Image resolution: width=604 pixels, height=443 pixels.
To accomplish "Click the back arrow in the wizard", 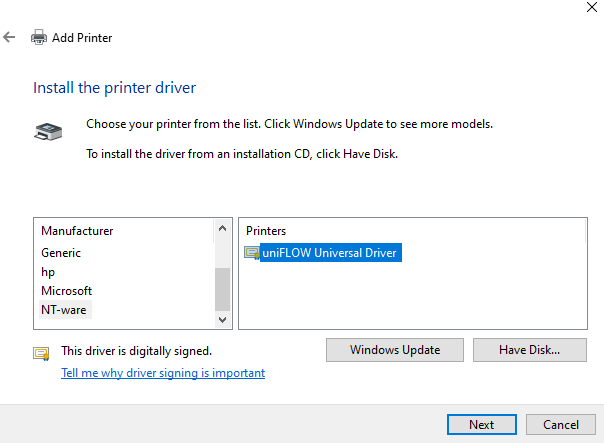I will (10, 37).
